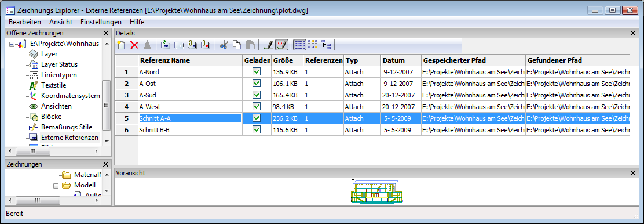Viewport: 644px width, 224px height.
Task: Toggle Geladen checkbox for Schnitt B-B
Action: tap(257, 130)
